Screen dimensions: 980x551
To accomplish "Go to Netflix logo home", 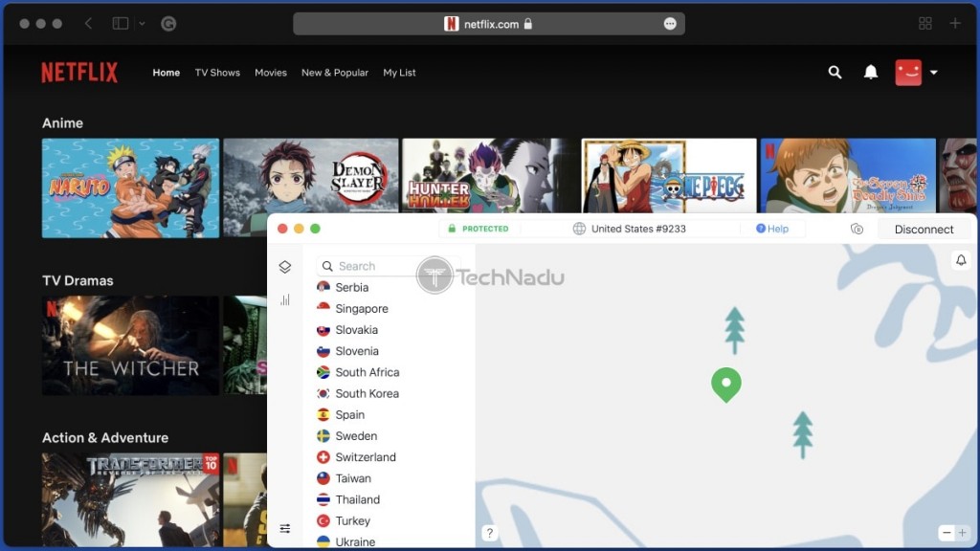I will [x=79, y=73].
